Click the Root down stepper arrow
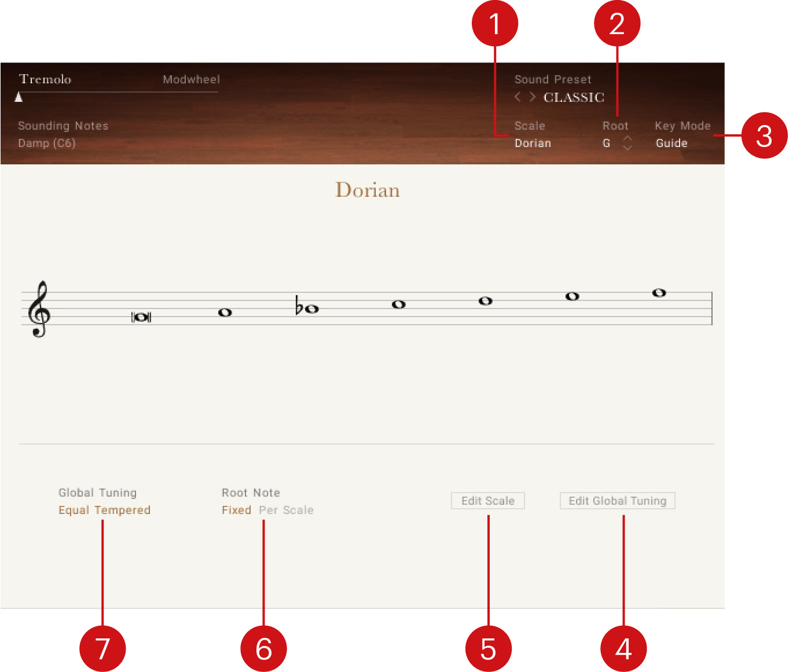The height and width of the screenshot is (672, 789). 627,147
